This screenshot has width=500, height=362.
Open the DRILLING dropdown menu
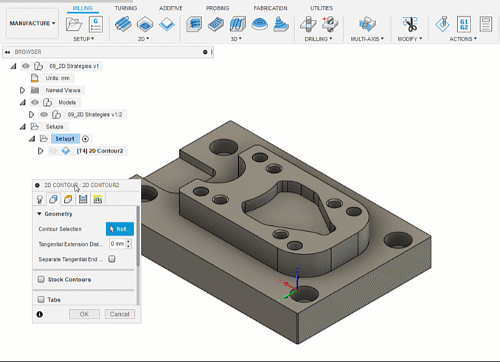pos(318,39)
